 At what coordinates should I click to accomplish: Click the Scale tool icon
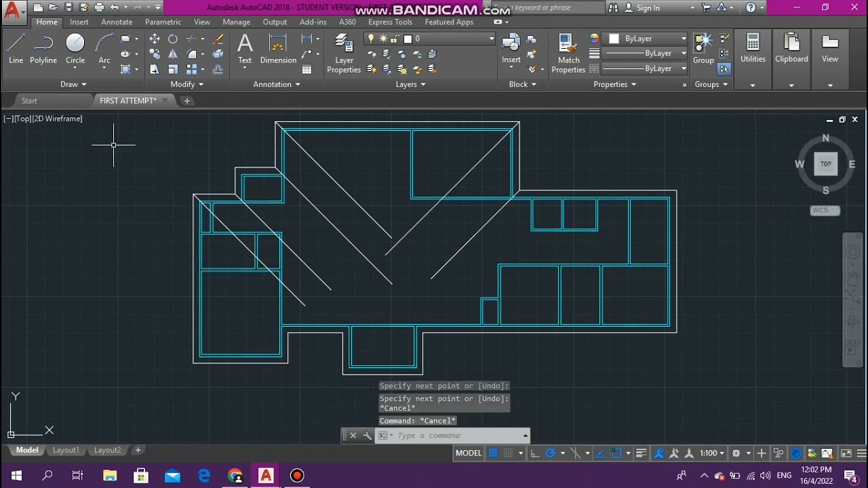pos(173,69)
